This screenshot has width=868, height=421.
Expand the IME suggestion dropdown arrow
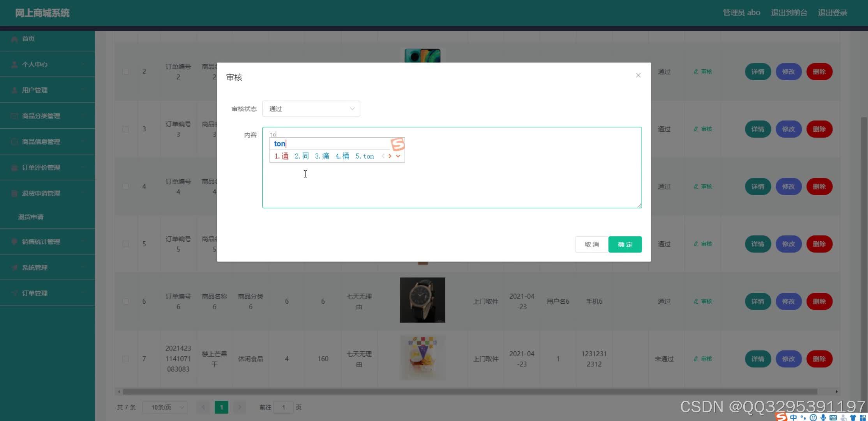pyautogui.click(x=399, y=156)
